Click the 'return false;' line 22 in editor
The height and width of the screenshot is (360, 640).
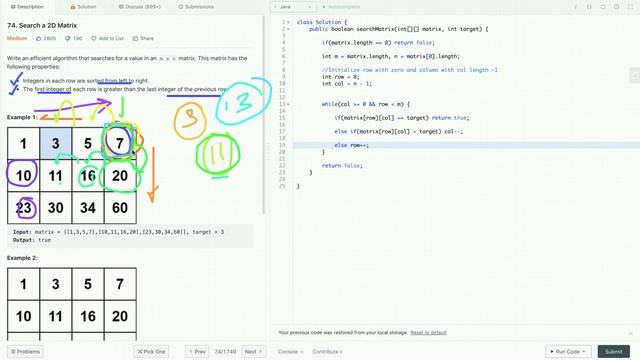342,166
